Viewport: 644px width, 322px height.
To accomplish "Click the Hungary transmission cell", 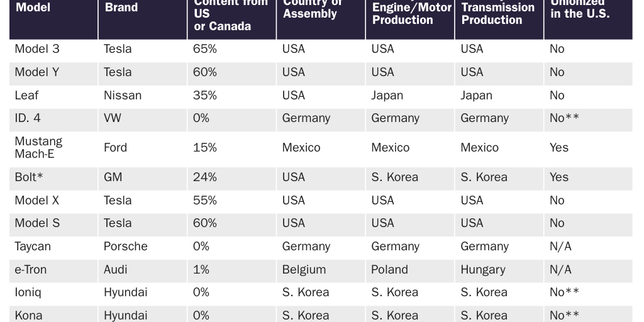I will (x=482, y=270).
